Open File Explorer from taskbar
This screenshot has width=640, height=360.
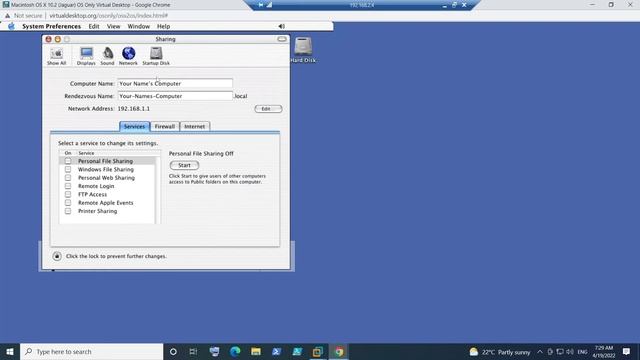256,351
